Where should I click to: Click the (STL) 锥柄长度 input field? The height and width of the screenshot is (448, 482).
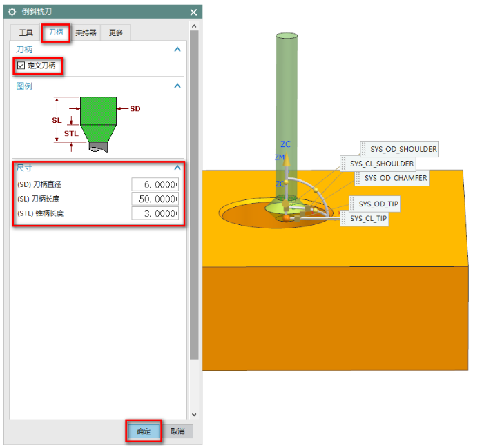pyautogui.click(x=155, y=213)
